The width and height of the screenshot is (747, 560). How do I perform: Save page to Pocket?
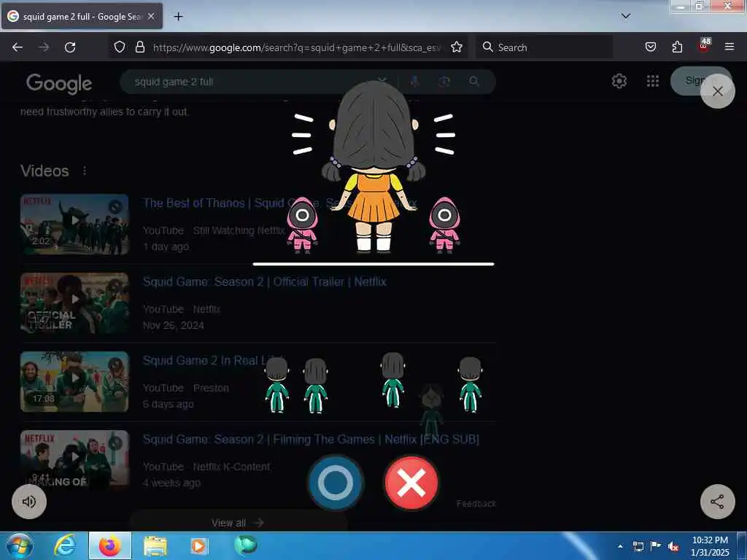(x=651, y=47)
